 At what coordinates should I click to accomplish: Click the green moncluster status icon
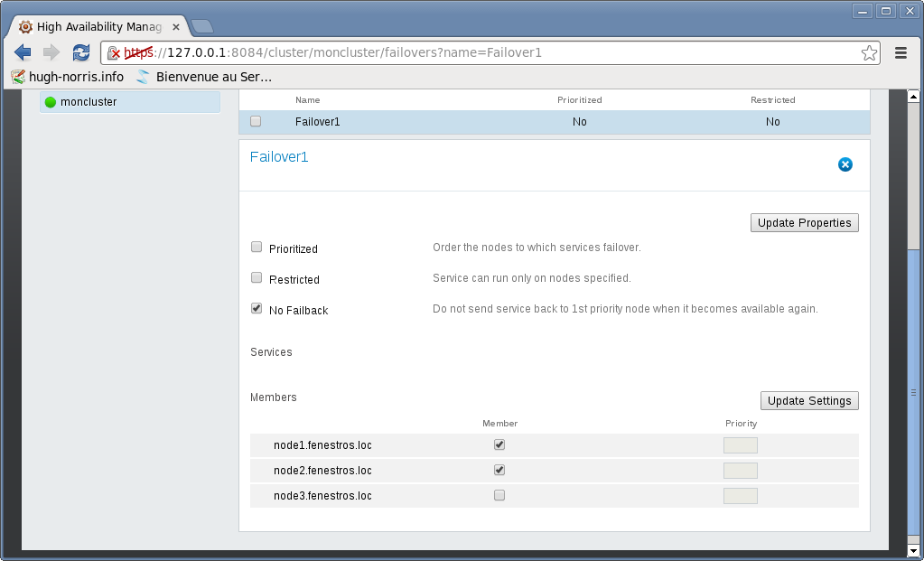click(51, 102)
